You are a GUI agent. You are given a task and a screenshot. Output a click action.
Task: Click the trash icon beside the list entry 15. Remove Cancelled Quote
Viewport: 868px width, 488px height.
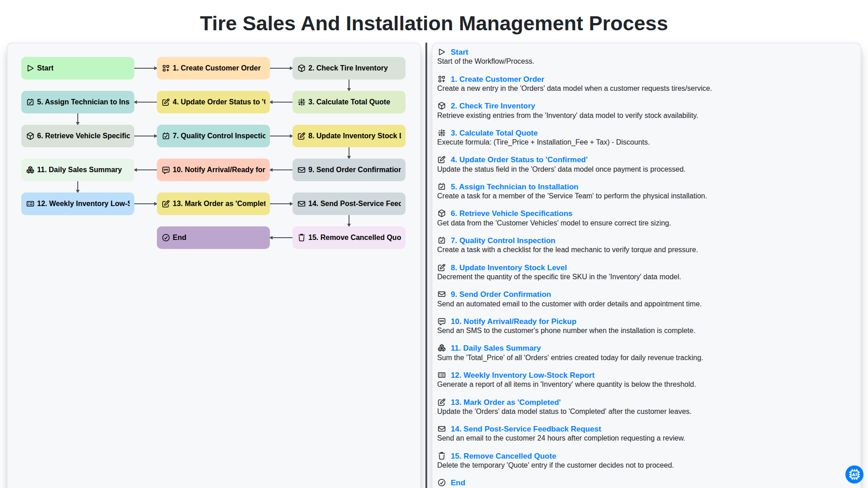pos(442,456)
